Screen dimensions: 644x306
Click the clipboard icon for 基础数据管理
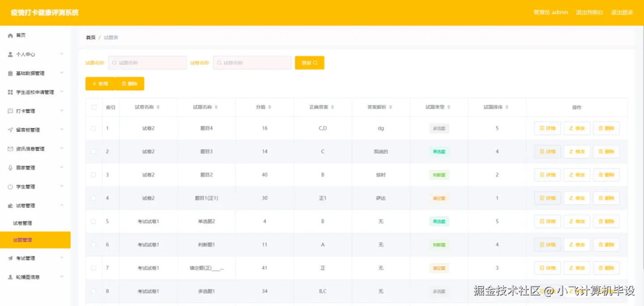click(10, 73)
